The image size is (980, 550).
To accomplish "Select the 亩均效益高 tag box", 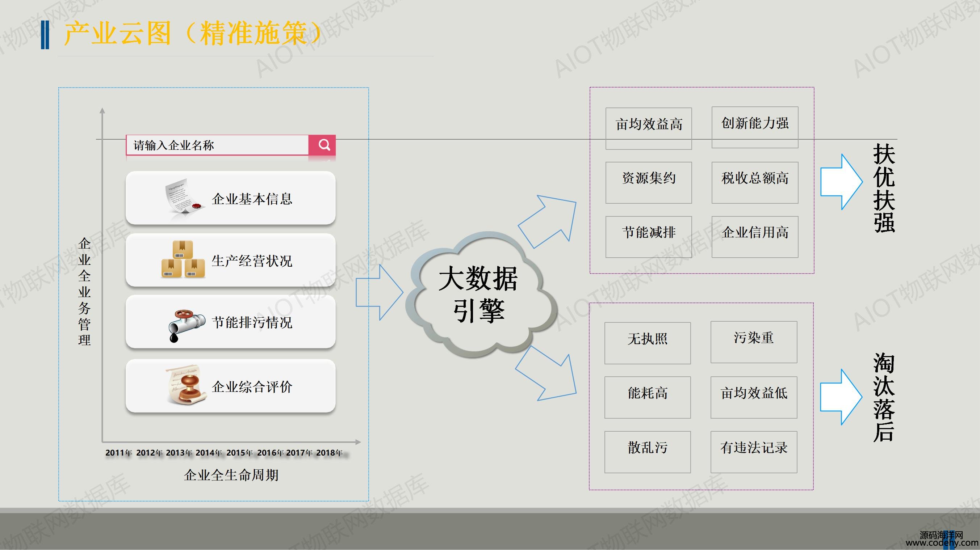I will pyautogui.click(x=649, y=128).
